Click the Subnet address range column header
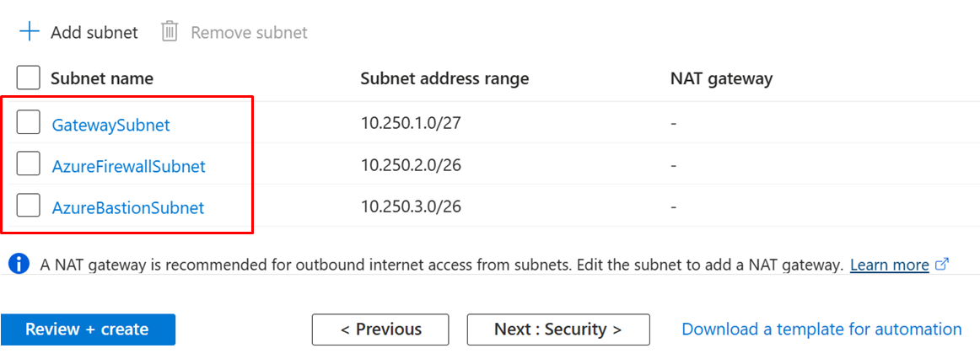This screenshot has height=359, width=980. (x=444, y=78)
